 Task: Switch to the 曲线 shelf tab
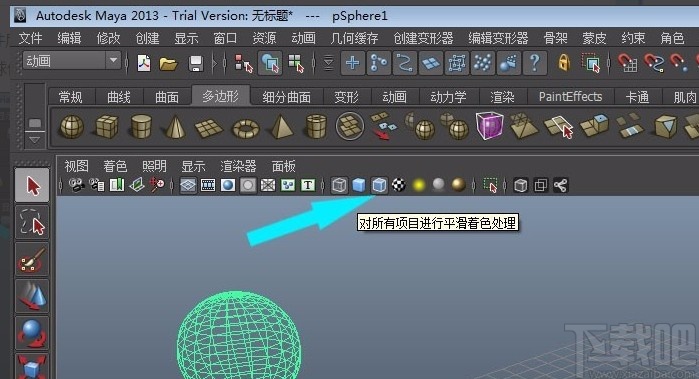tap(119, 97)
